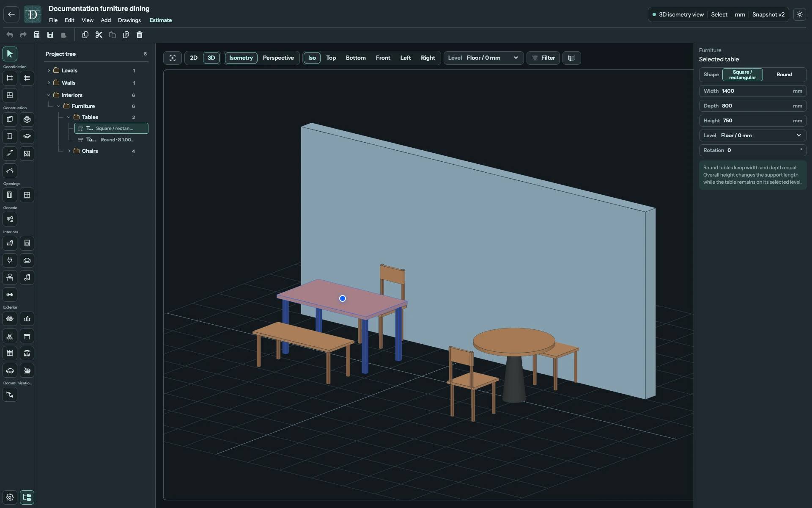Open the bathtub sanitary tool in Interiors
This screenshot has width=812, height=508.
point(10,243)
